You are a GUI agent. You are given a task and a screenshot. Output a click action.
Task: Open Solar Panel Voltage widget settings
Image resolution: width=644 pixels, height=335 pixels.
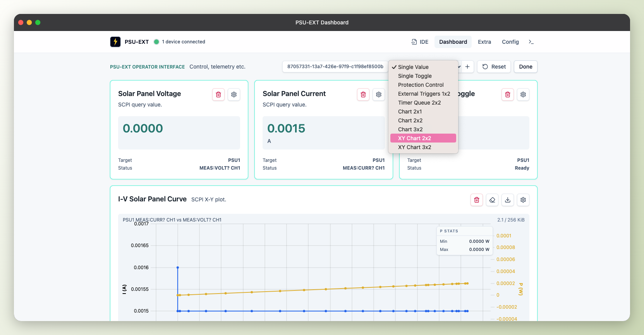[x=234, y=94]
